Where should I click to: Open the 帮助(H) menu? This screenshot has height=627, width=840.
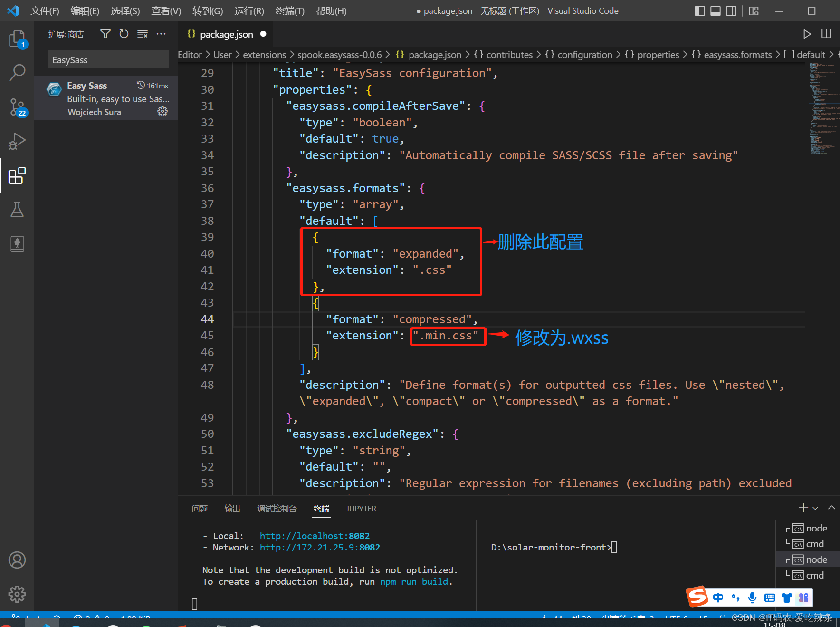click(x=331, y=11)
